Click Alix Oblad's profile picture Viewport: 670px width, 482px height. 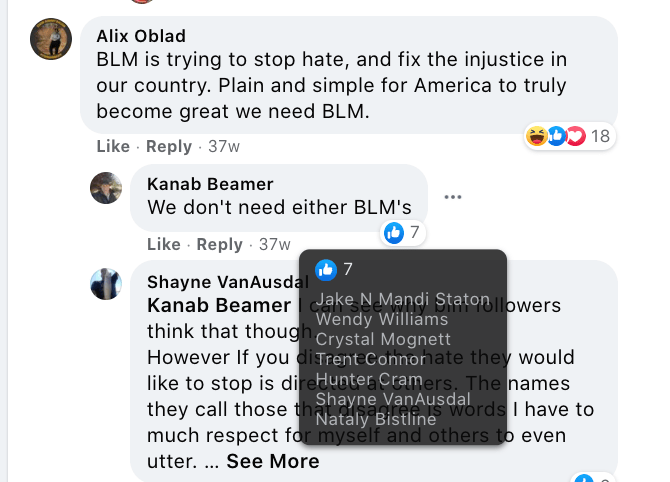[x=50, y=39]
